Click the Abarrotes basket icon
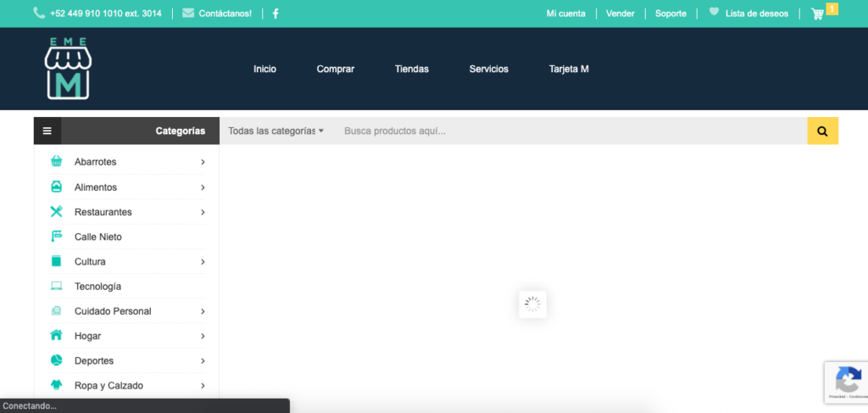Viewport: 868px width, 413px height. click(x=56, y=162)
